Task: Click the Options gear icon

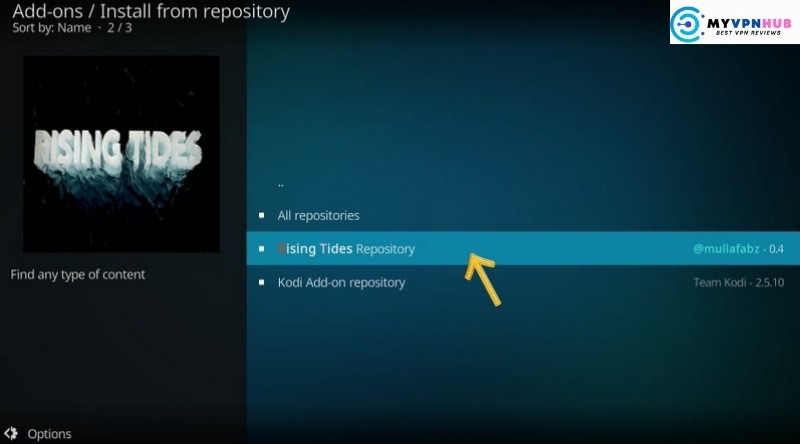Action: tap(11, 433)
